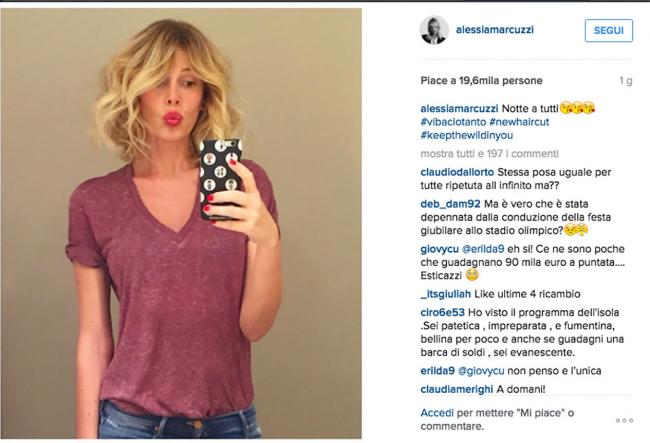Viewport: 650px width, 443px height.
Task: Open _itsgiuliah's profile
Action: point(446,294)
